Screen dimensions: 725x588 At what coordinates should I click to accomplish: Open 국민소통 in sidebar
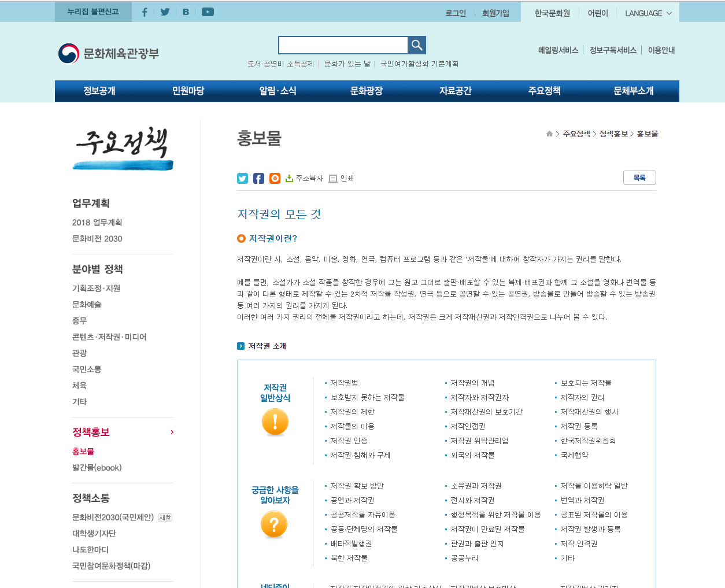[87, 369]
